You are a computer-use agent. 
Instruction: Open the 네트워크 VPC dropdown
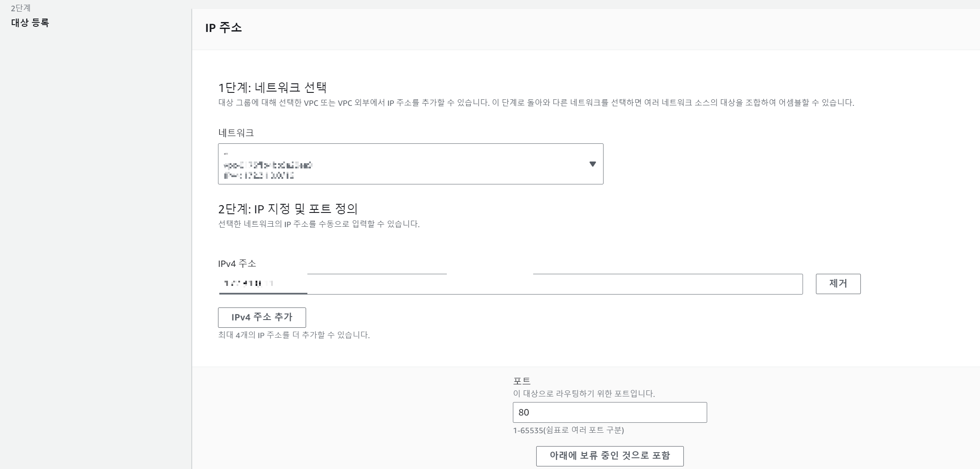pos(410,164)
